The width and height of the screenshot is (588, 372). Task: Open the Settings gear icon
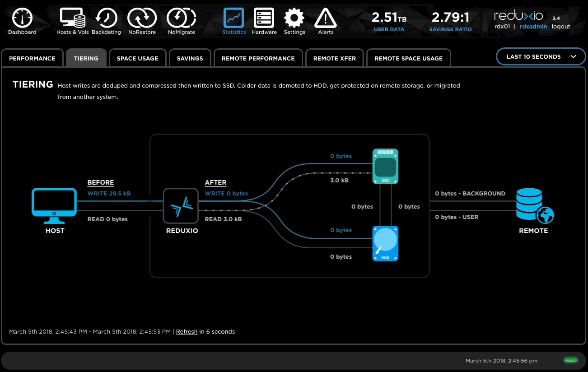294,19
